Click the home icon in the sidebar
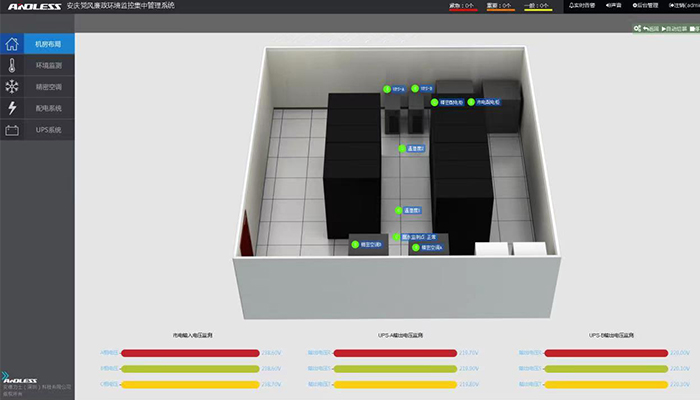Image resolution: width=700 pixels, height=400 pixels. coord(12,45)
